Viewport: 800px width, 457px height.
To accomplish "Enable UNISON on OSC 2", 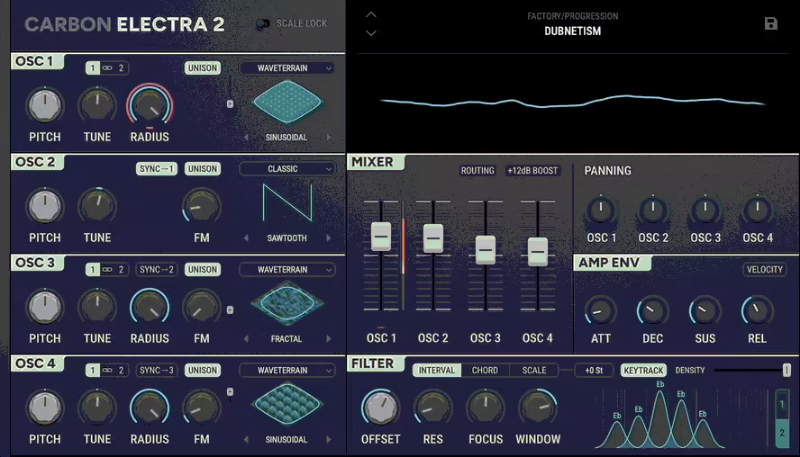I will coord(203,169).
